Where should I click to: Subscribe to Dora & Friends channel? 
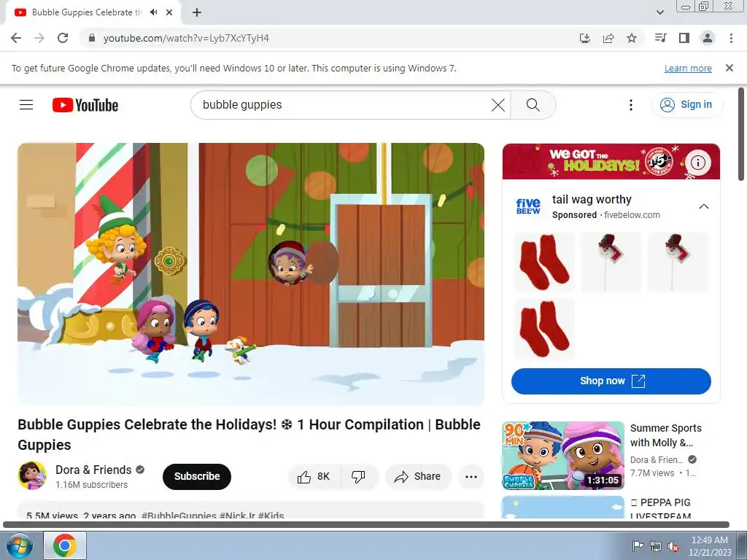pyautogui.click(x=197, y=476)
